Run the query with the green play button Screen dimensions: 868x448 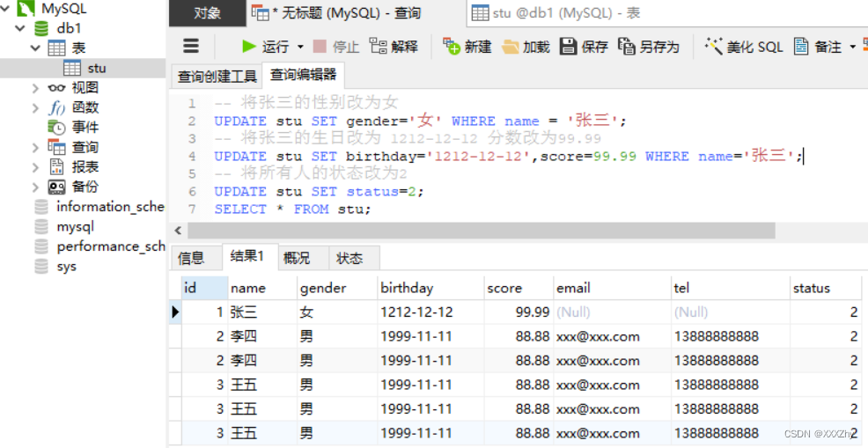pos(249,47)
